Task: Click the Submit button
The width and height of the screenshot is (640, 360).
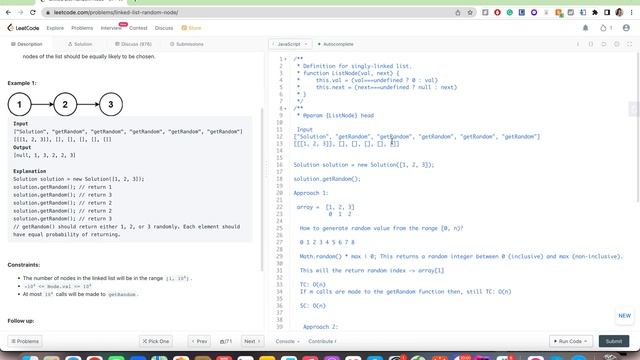Action: coord(614,341)
